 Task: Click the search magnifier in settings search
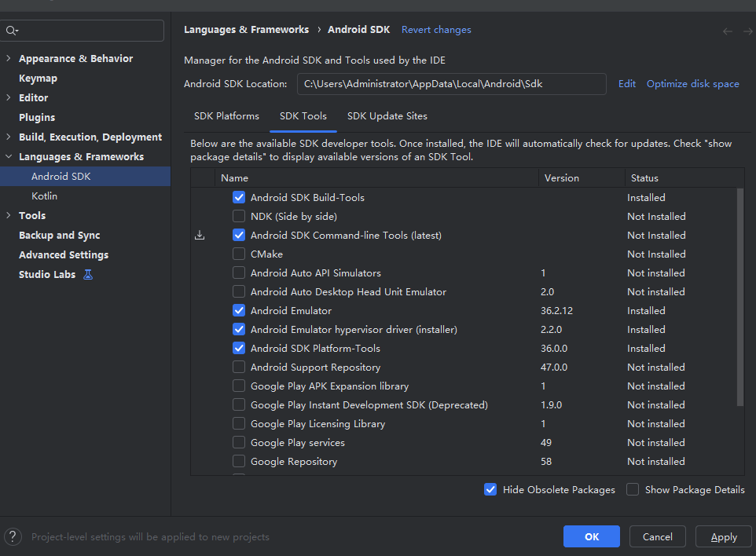[x=11, y=30]
